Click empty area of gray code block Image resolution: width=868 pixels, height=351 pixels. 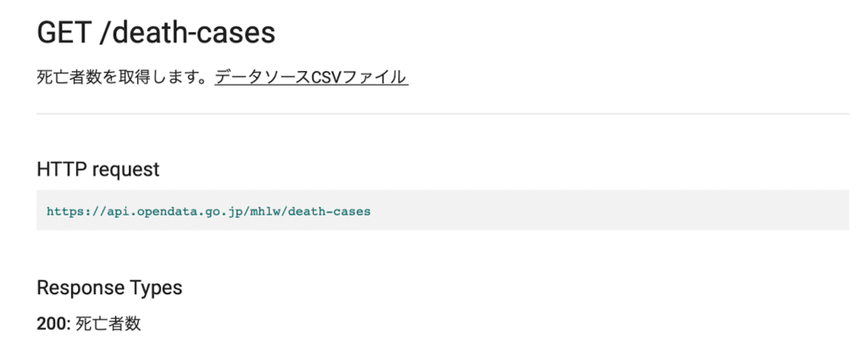(609, 210)
